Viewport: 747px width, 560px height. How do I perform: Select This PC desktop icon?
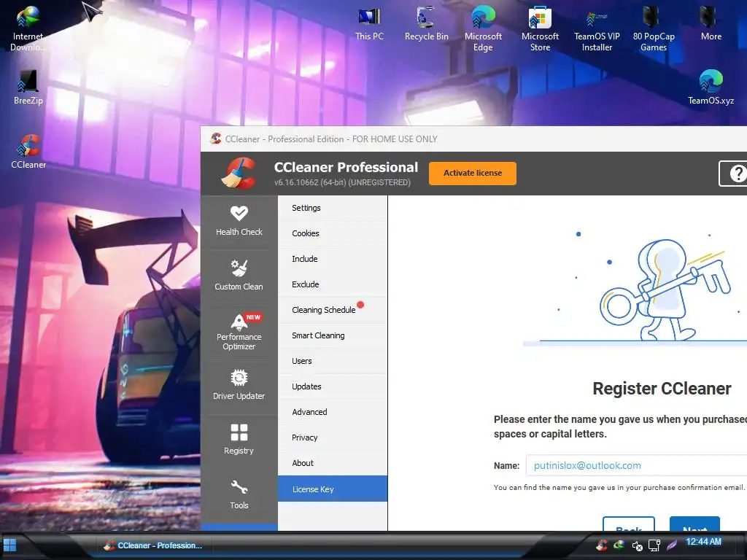(x=369, y=24)
